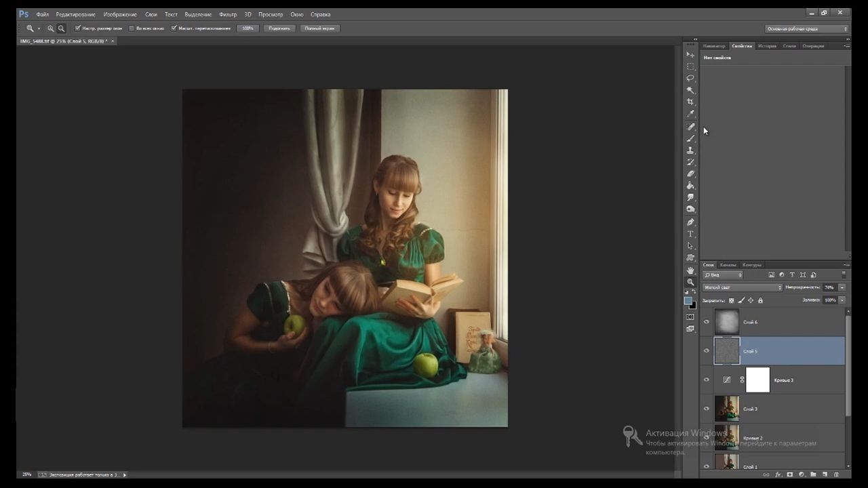Open the Фильтр menu

tap(228, 14)
